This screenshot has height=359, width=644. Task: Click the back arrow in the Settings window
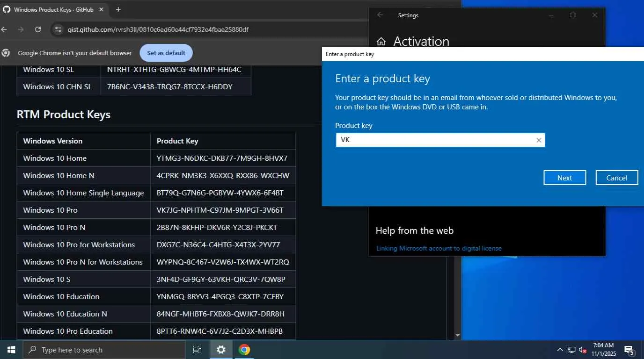pyautogui.click(x=380, y=15)
